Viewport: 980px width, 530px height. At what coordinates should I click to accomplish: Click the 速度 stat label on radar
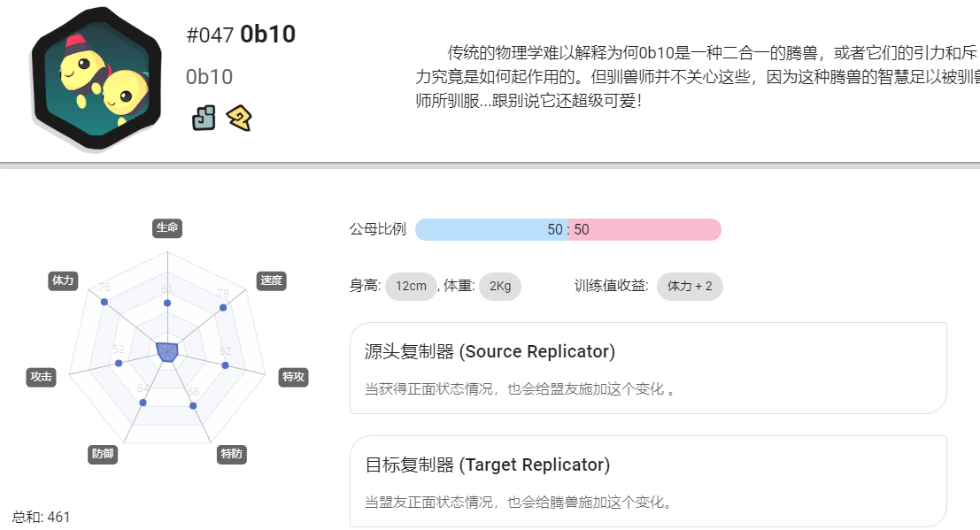[271, 280]
